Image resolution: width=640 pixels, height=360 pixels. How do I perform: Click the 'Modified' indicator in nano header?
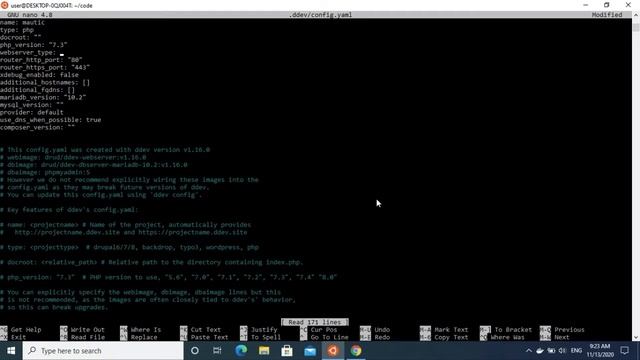click(607, 15)
